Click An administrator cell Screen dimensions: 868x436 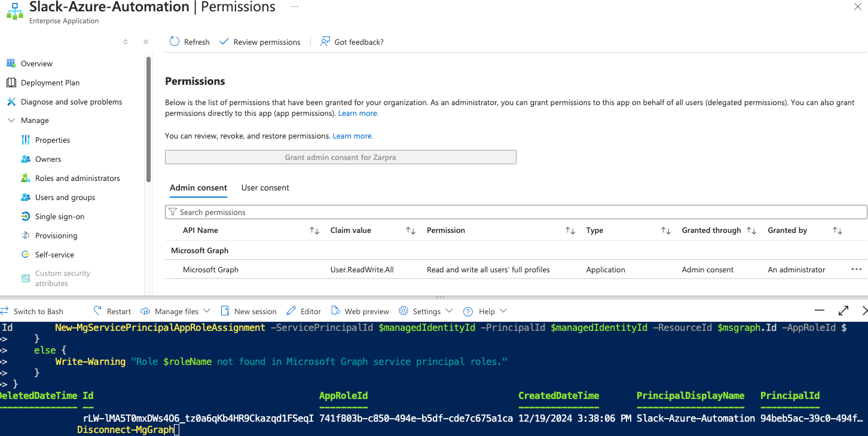point(796,269)
